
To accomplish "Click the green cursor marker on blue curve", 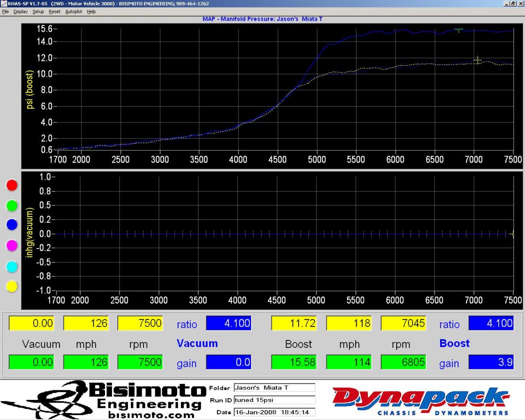I will pyautogui.click(x=458, y=30).
